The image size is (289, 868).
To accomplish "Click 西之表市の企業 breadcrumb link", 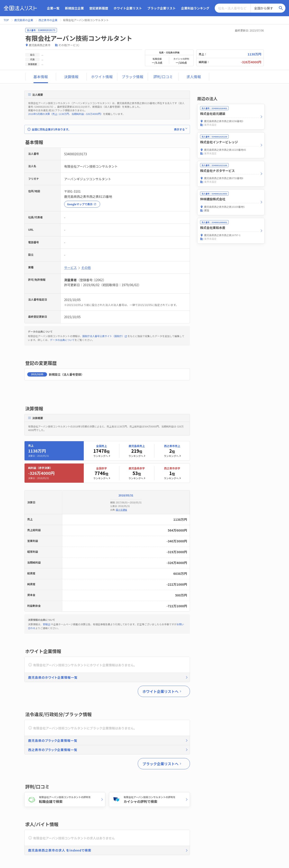I will [48, 20].
